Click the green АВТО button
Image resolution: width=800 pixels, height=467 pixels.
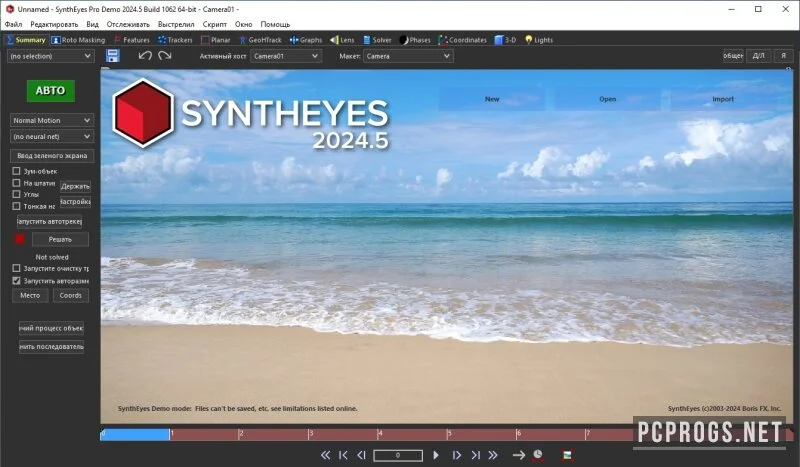[x=51, y=91]
